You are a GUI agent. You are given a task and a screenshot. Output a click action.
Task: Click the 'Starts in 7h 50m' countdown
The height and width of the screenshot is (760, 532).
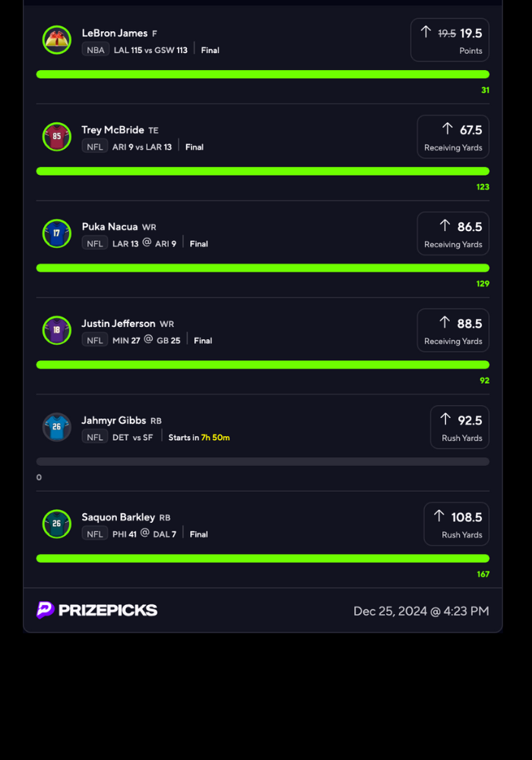(199, 438)
